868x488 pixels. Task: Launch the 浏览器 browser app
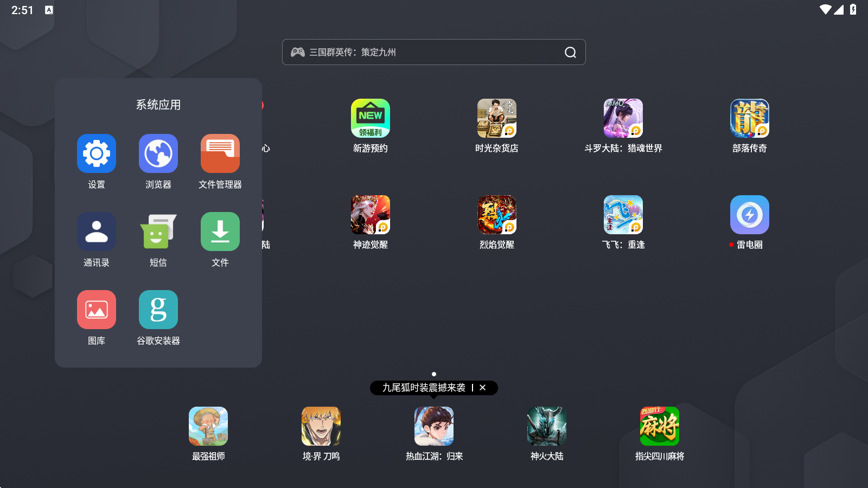158,153
